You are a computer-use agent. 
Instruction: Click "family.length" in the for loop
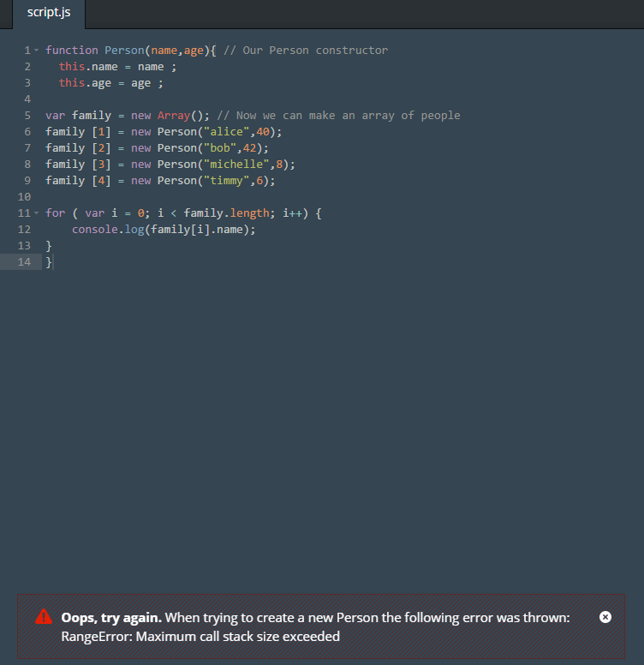pos(227,213)
